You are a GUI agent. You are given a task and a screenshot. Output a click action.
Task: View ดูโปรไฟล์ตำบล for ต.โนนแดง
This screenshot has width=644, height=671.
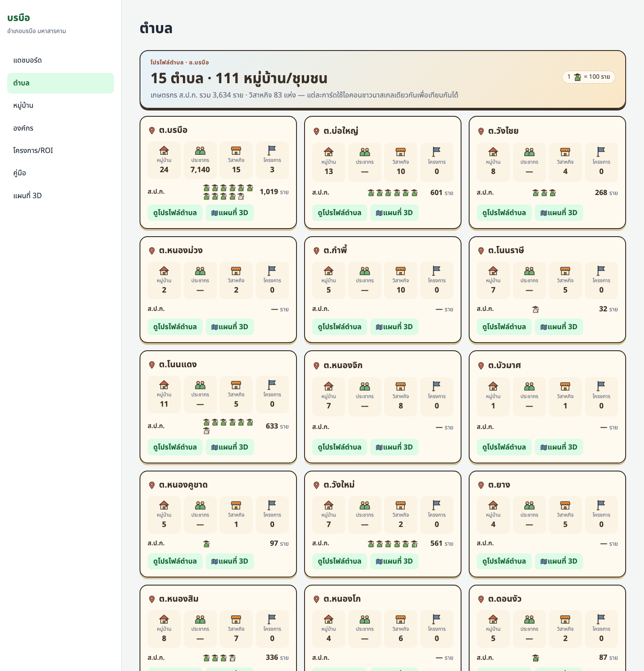pyautogui.click(x=175, y=447)
